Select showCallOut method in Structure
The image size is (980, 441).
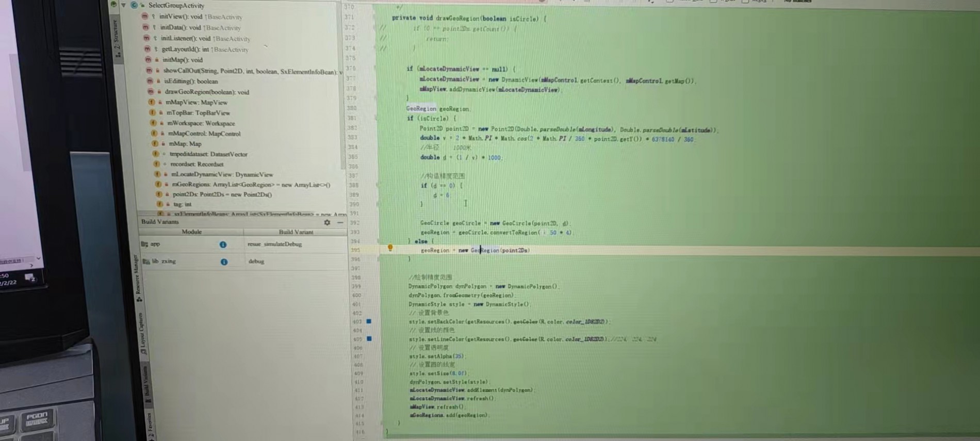pos(253,71)
